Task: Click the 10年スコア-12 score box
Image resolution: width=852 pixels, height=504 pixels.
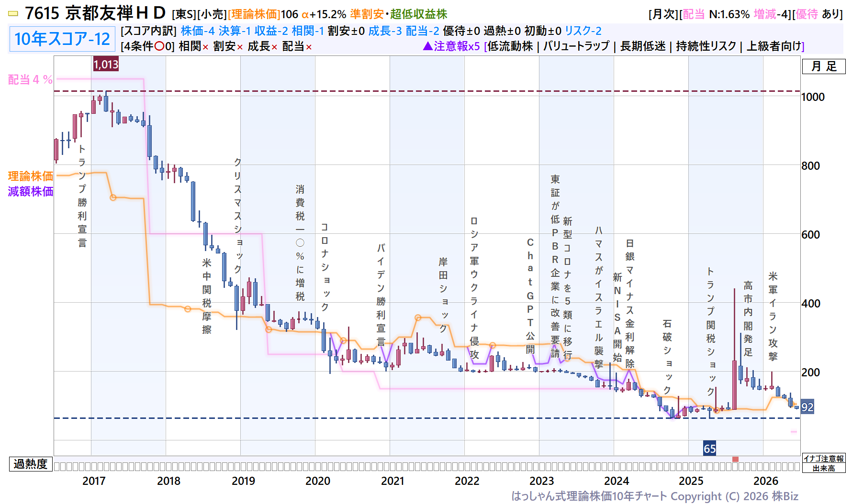Action: (62, 39)
